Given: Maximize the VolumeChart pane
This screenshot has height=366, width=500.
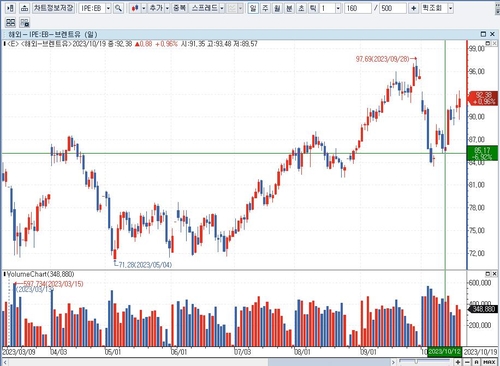Looking at the screenshot, I should (487, 274).
